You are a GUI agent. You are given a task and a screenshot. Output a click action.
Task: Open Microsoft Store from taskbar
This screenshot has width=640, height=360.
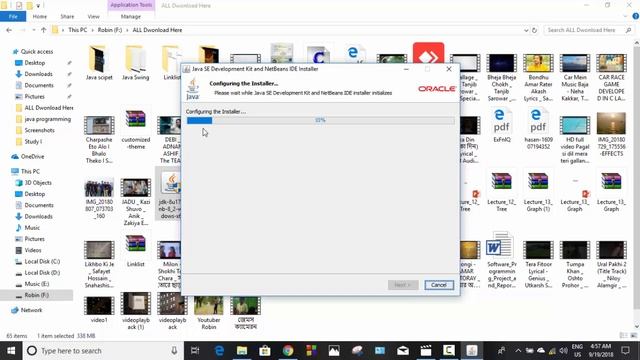265,351
